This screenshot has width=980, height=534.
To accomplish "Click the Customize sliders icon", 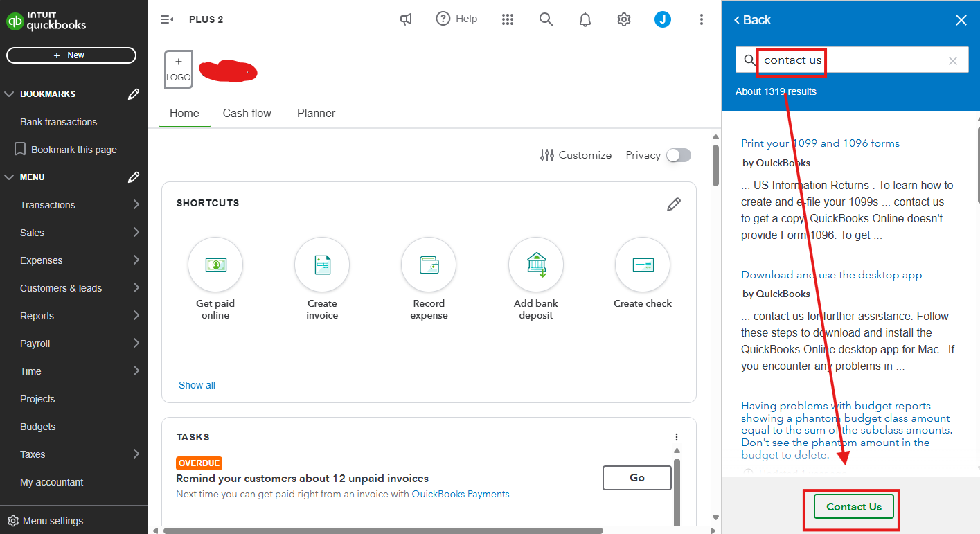I will tap(547, 155).
